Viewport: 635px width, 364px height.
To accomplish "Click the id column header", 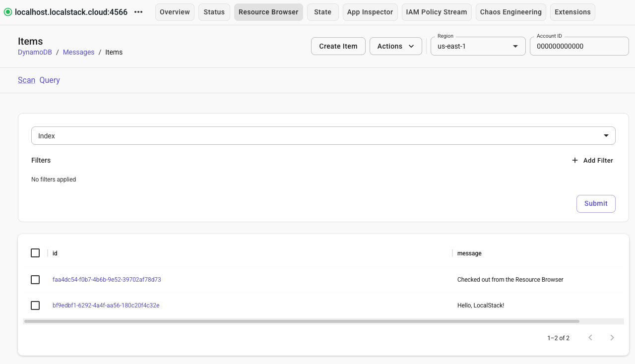I will pyautogui.click(x=55, y=253).
